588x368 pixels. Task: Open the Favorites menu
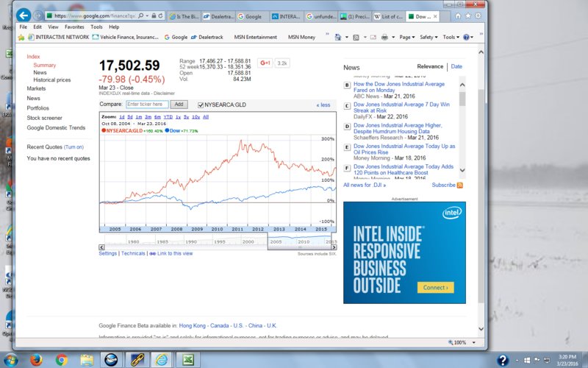pos(74,27)
